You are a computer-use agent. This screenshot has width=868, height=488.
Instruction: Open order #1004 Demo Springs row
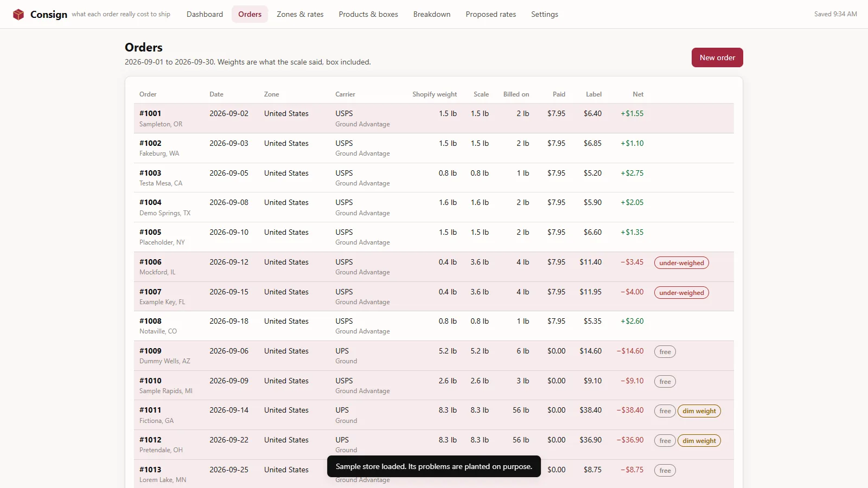click(434, 207)
